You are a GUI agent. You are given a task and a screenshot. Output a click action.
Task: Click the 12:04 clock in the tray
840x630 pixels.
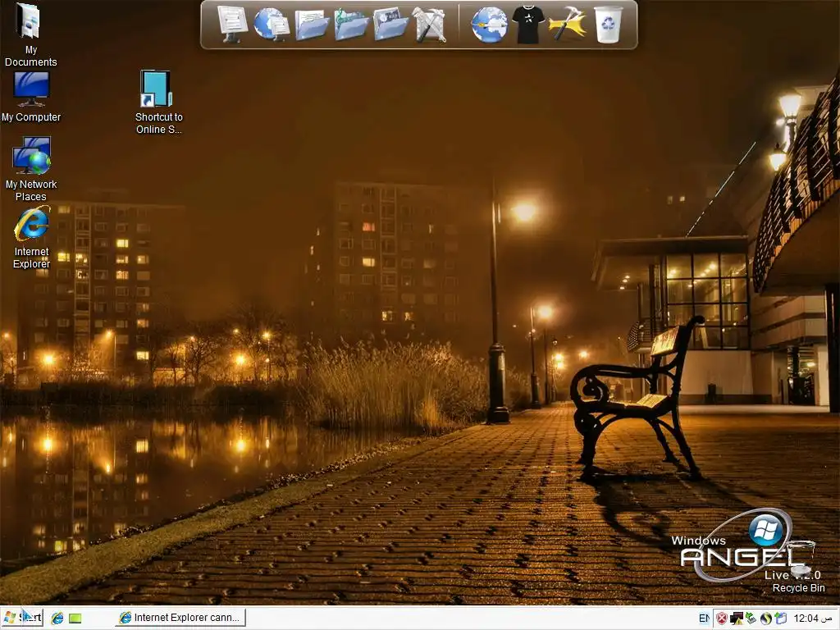click(x=814, y=619)
